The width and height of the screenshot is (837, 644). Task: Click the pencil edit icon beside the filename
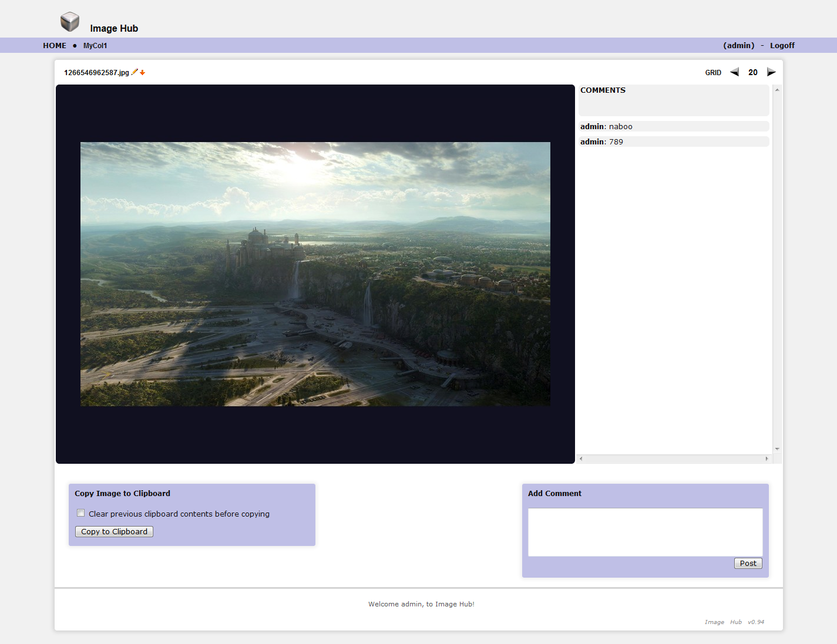tap(135, 72)
